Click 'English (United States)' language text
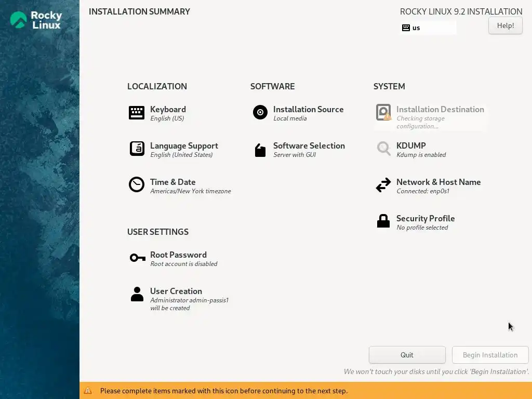This screenshot has height=399, width=532. [181, 155]
